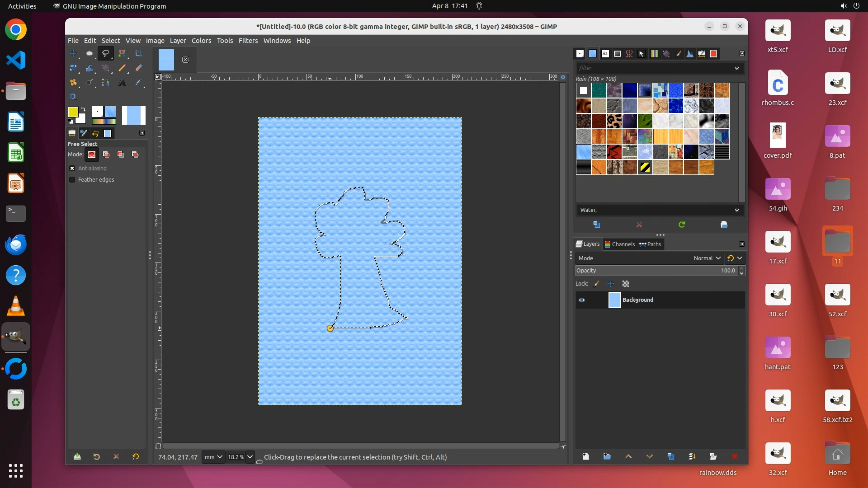Select the Zoom magnifier tool
The width and height of the screenshot is (868, 488).
(x=73, y=97)
